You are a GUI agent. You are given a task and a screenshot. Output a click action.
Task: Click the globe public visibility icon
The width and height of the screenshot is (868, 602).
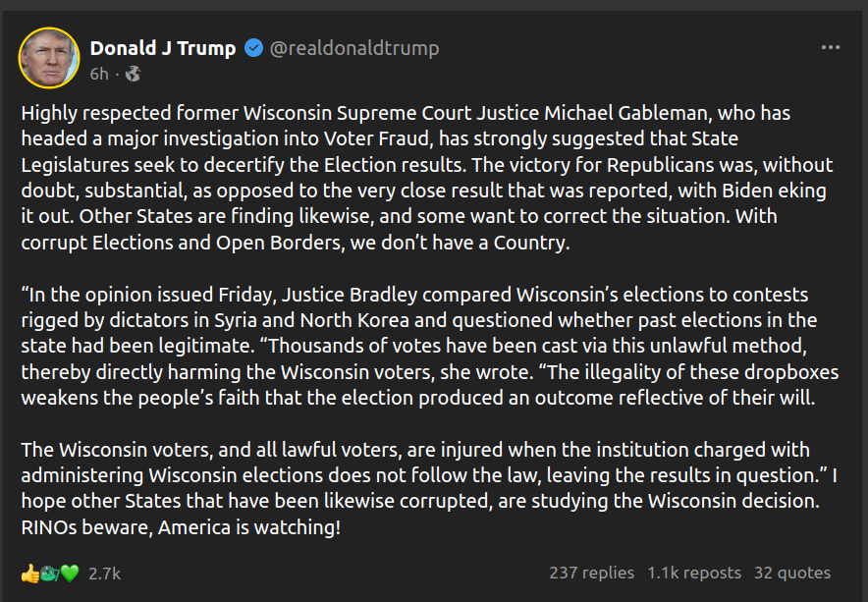coord(133,74)
